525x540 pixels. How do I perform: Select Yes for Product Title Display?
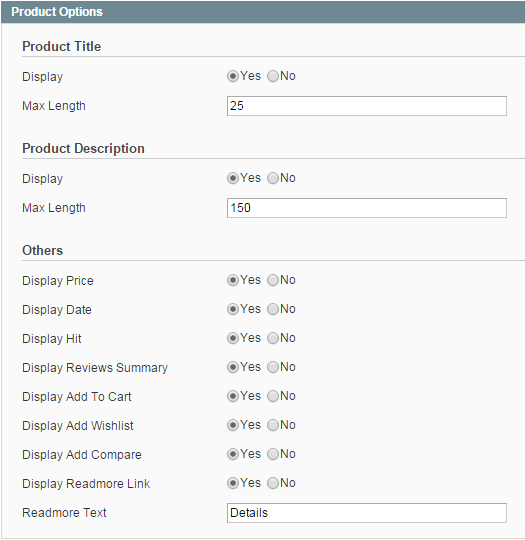point(233,76)
